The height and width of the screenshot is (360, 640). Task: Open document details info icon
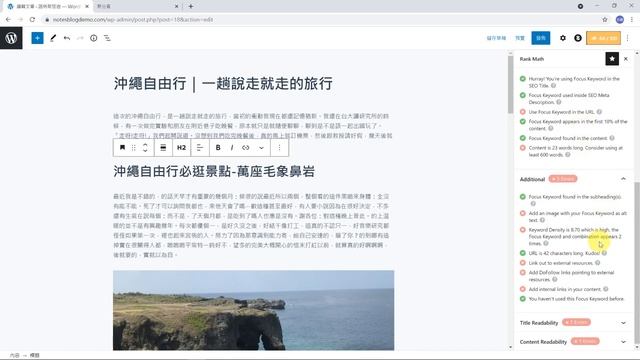[93, 38]
